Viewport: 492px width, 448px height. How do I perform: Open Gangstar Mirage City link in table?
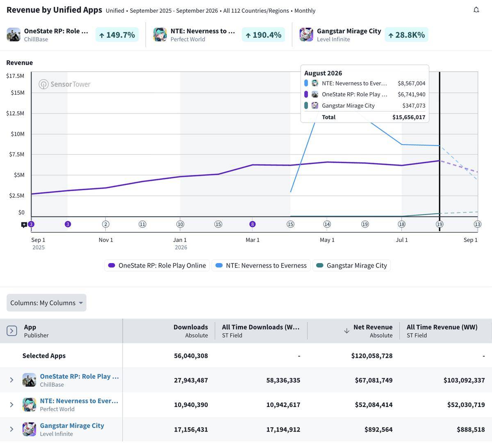[72, 425]
